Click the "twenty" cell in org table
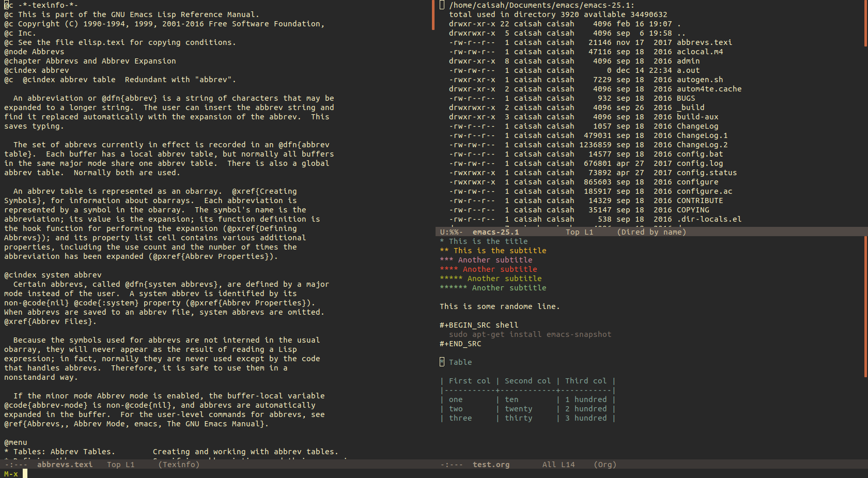 pyautogui.click(x=518, y=409)
